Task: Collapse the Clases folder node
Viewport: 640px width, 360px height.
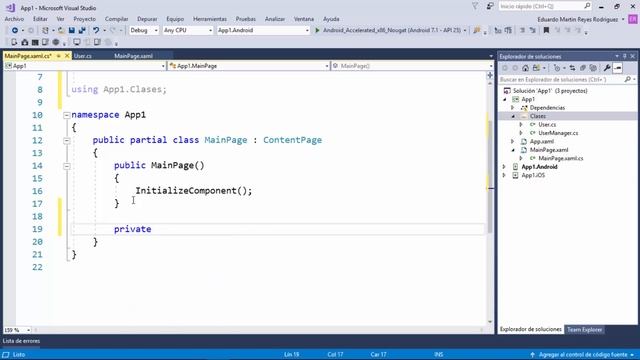Action: [x=513, y=116]
